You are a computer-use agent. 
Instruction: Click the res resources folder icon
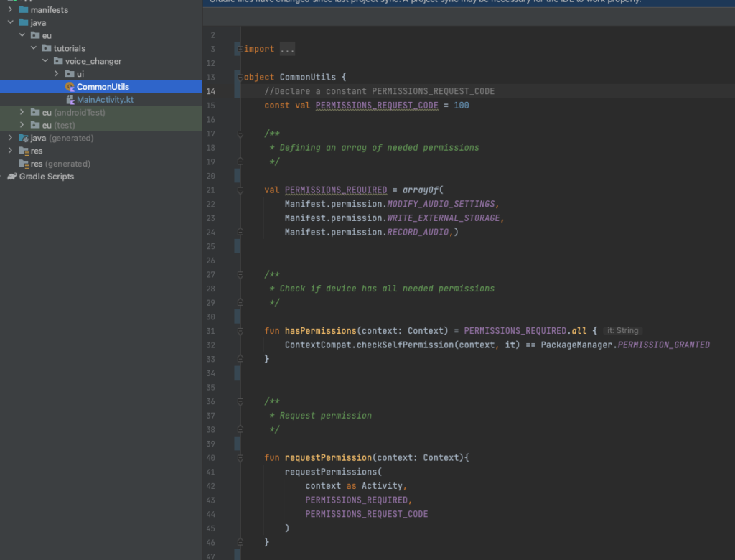(x=24, y=151)
